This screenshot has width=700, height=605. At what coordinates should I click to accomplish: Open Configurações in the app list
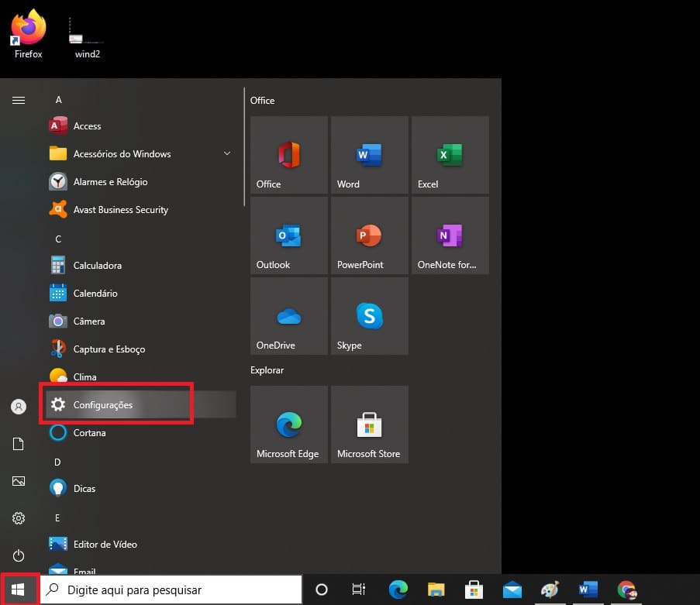tap(140, 404)
